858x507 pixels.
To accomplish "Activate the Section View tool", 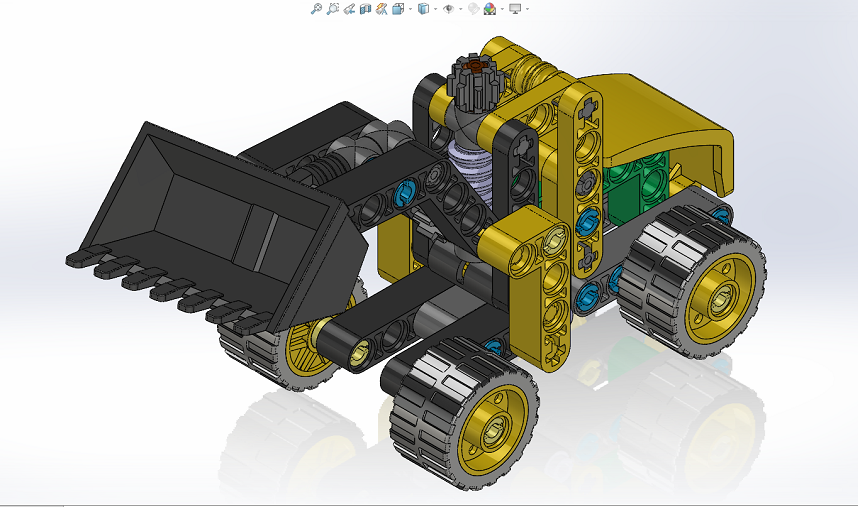I will pos(366,9).
